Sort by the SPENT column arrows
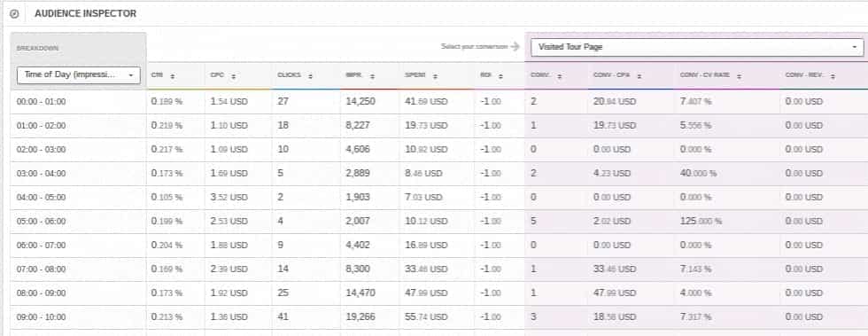 (x=436, y=76)
